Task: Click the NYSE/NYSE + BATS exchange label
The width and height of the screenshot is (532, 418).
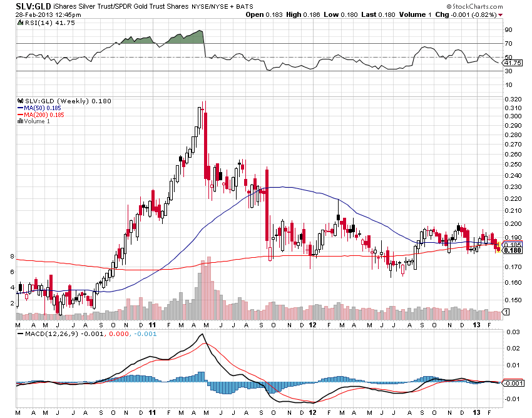Action: 222,7
